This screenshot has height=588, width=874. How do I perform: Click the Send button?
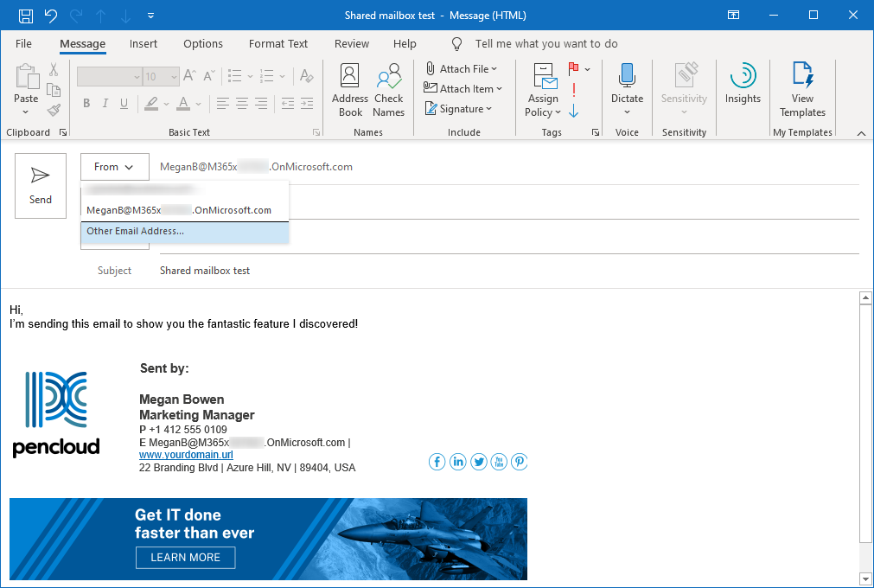41,185
